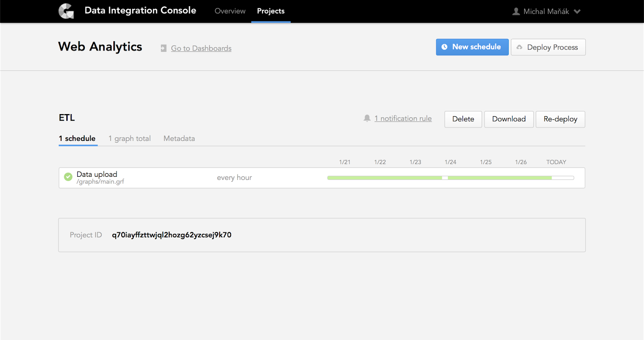Click the 1/25 date label
Image resolution: width=644 pixels, height=340 pixels.
pos(486,162)
